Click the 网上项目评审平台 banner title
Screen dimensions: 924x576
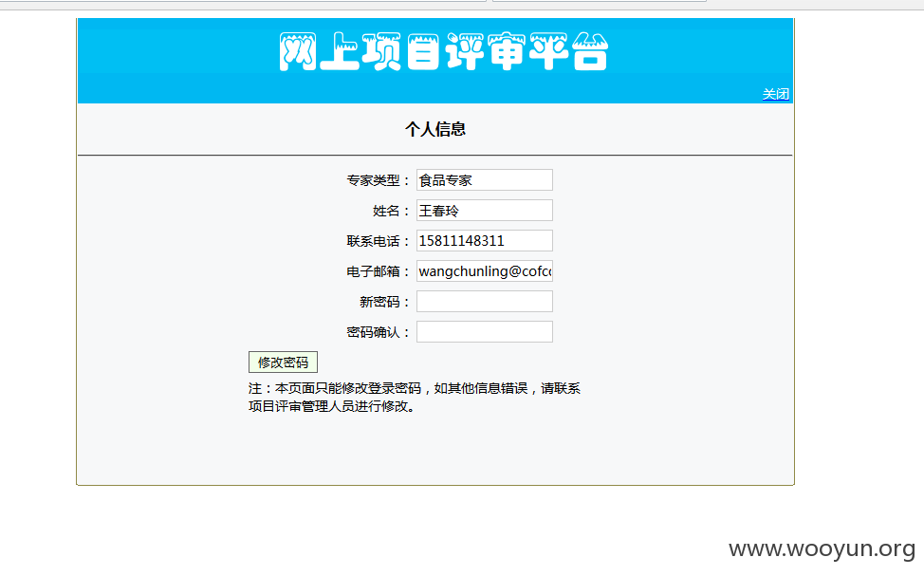tap(443, 51)
